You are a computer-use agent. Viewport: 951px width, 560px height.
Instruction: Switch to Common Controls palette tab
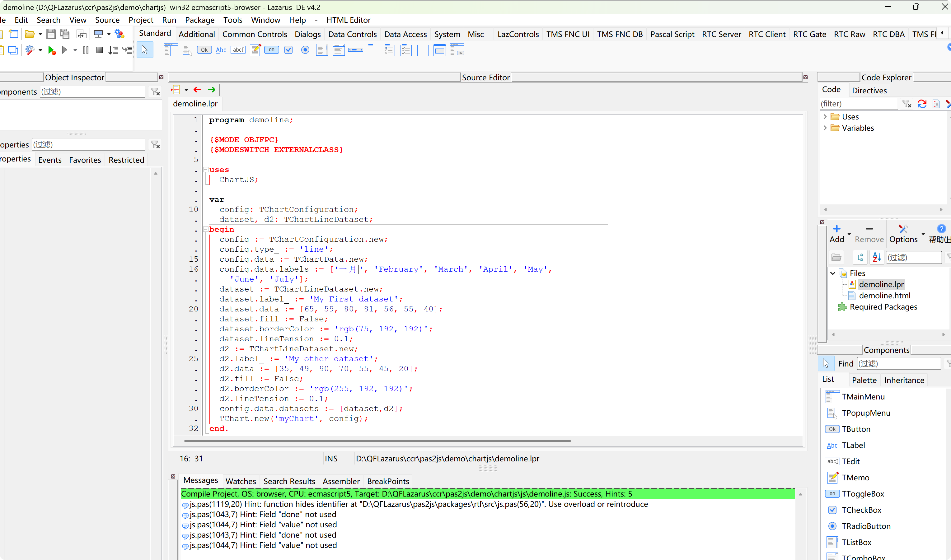tap(254, 34)
